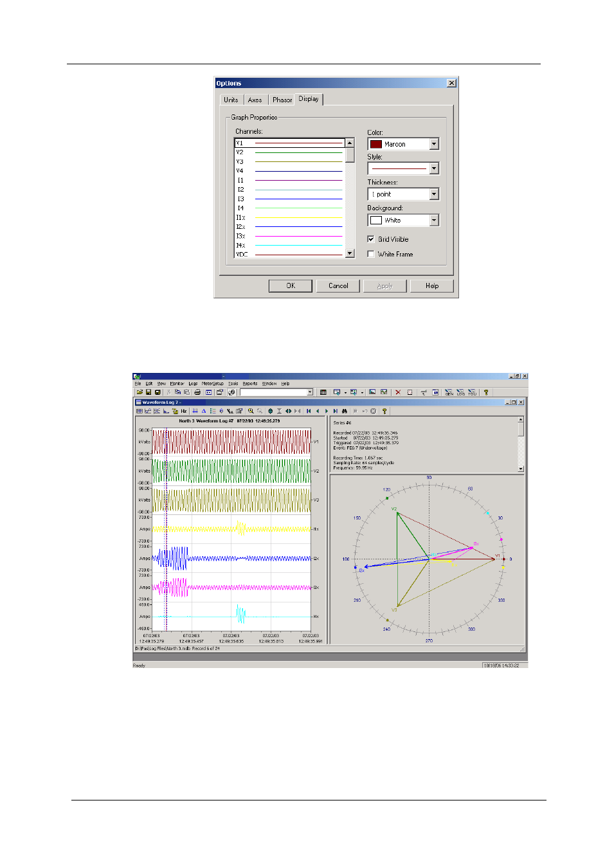Screen dimensions: 614x868
Task: Click the zoom out magnifier icon
Action: [x=260, y=411]
